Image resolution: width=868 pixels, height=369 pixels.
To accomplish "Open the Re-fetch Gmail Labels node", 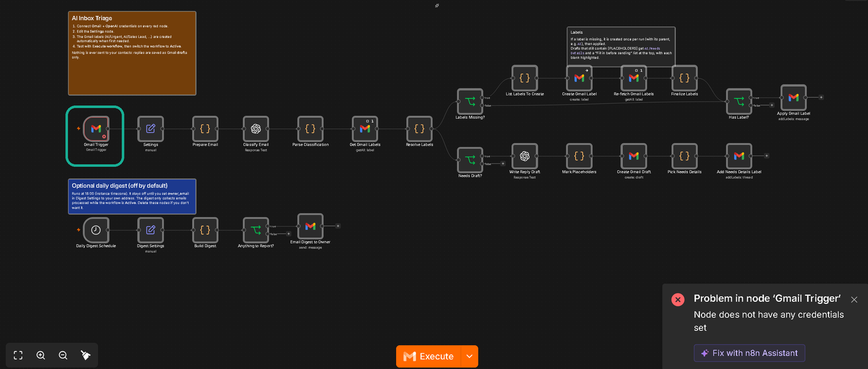I will click(634, 78).
